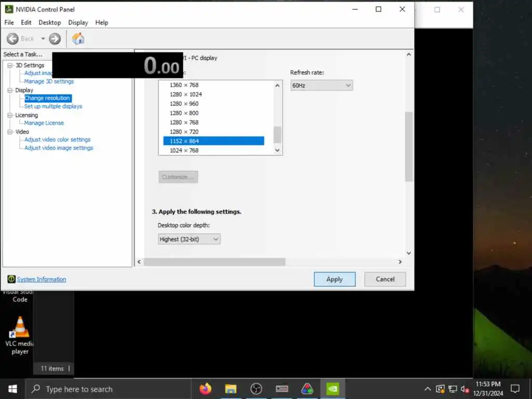Image resolution: width=532 pixels, height=399 pixels.
Task: Open the Help menu
Action: click(102, 23)
